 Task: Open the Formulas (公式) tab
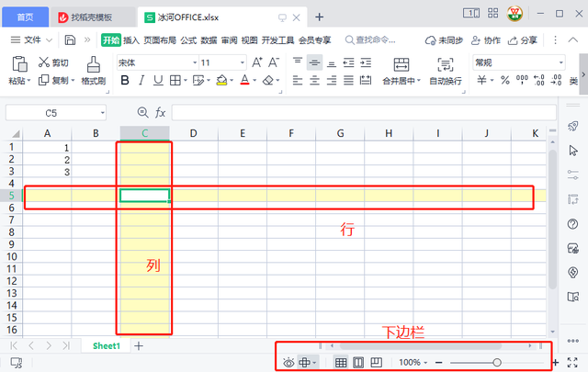(x=188, y=40)
